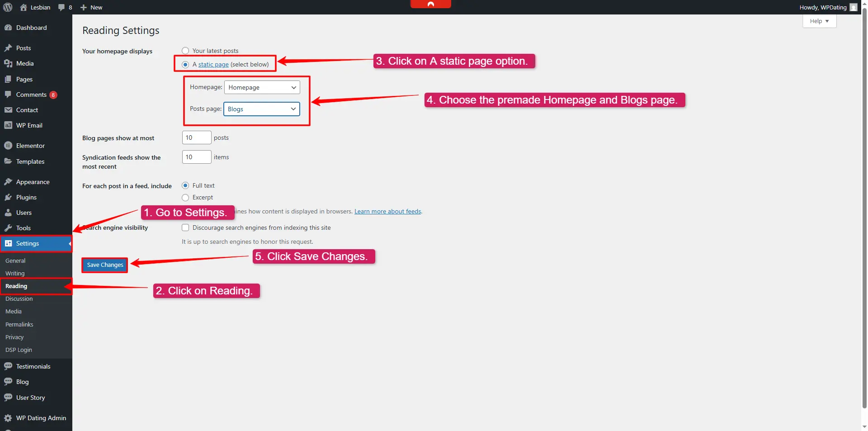Screen dimensions: 868x431
Task: Open Elementor via its sidebar icon
Action: point(8,146)
